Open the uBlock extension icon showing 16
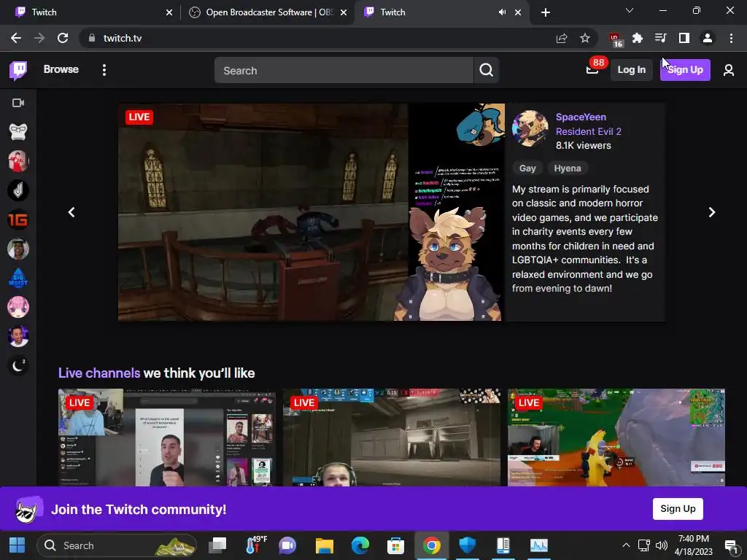Screen dimensions: 747x560 615,39
